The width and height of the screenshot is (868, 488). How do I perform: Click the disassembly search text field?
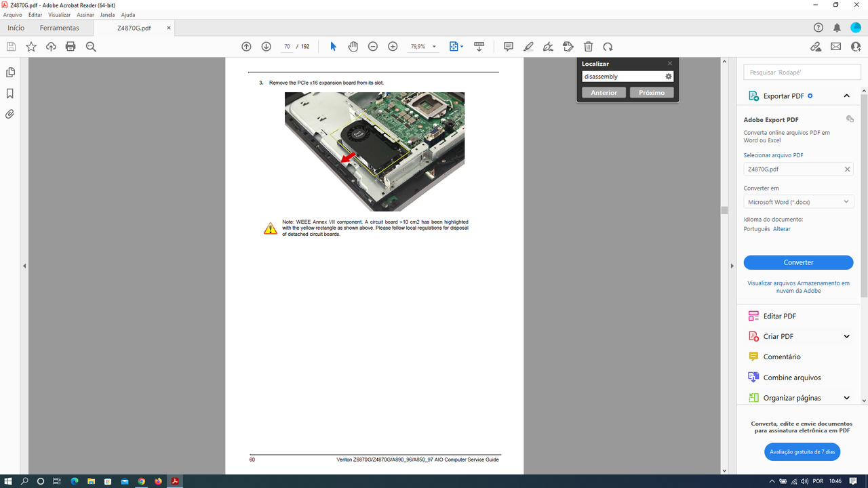pos(623,77)
